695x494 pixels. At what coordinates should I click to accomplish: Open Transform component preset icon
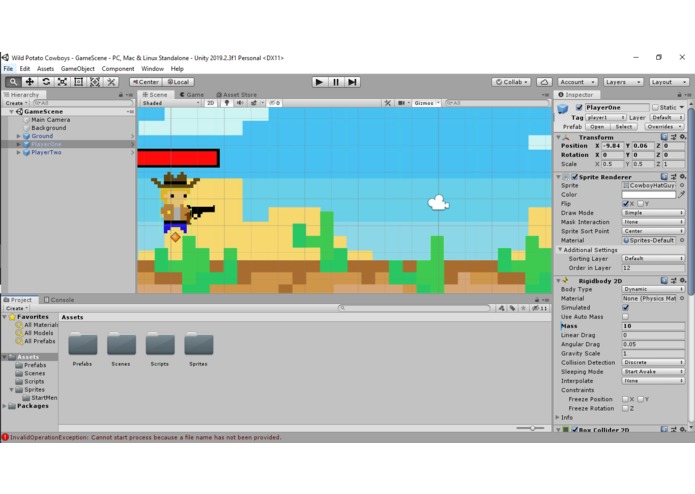point(673,137)
